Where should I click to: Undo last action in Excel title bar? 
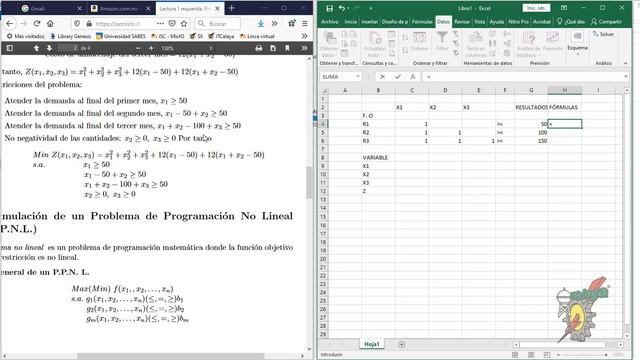tap(342, 8)
